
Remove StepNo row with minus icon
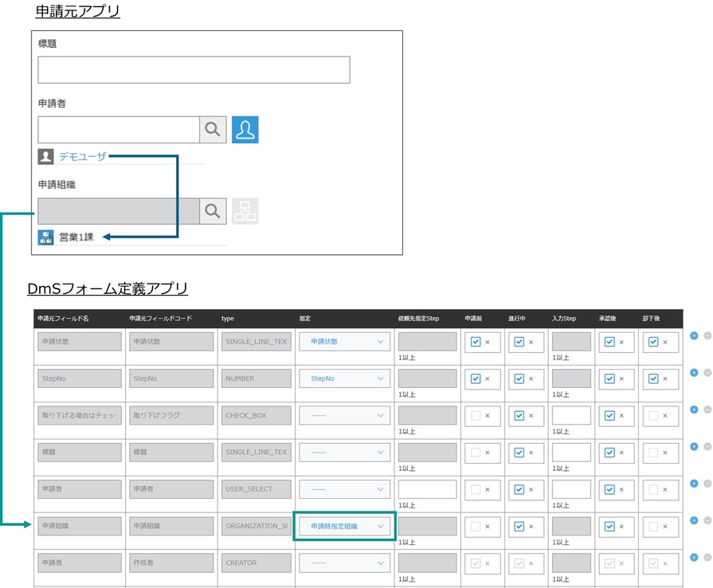pos(707,373)
